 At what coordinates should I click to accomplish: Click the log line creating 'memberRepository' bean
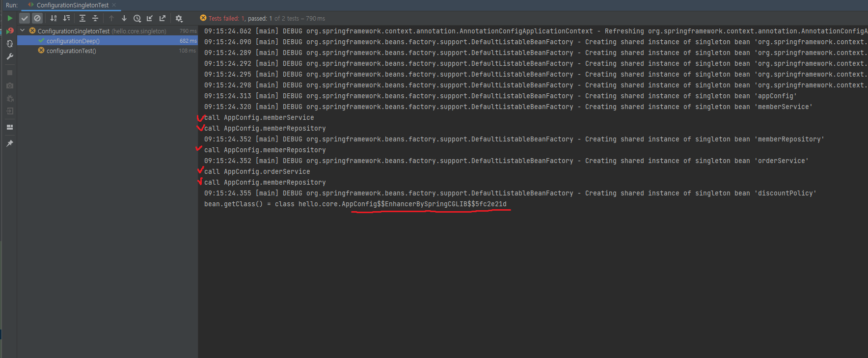coord(514,139)
